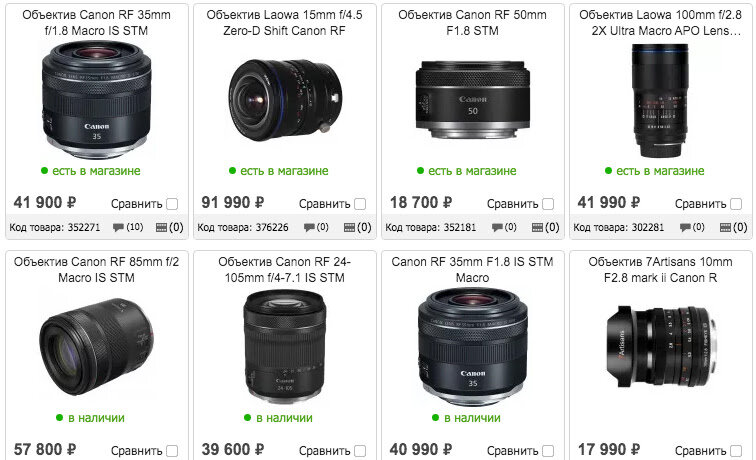Toggle Сравнить checkbox for 57 800 ₽ lens
Viewport: 756px width, 460px height.
click(x=172, y=451)
